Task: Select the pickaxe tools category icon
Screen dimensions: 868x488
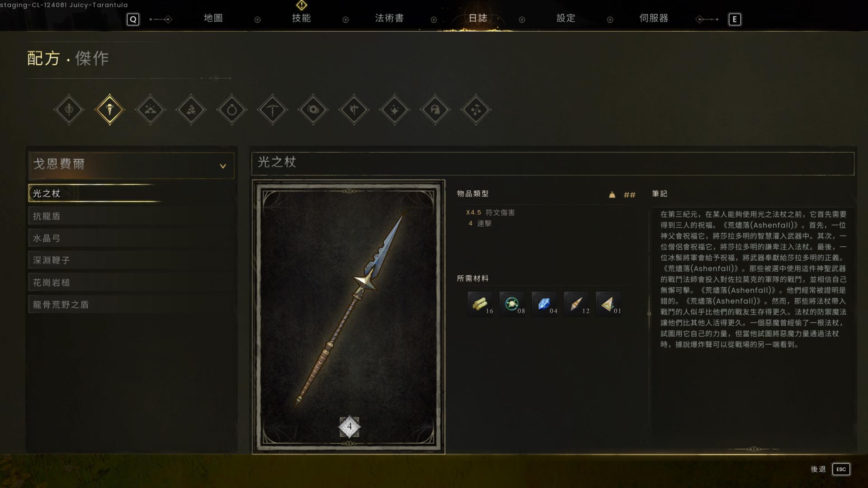Action: click(273, 110)
